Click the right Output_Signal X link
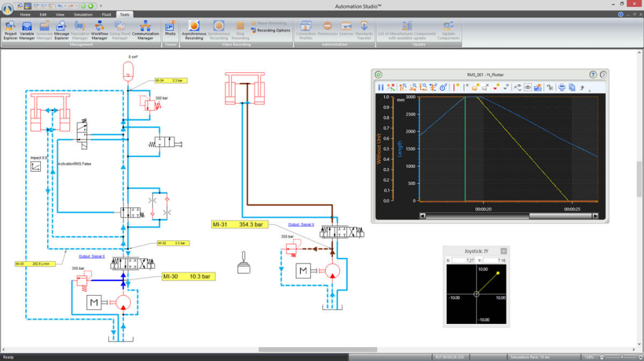The height and width of the screenshot is (361, 644). [x=301, y=225]
